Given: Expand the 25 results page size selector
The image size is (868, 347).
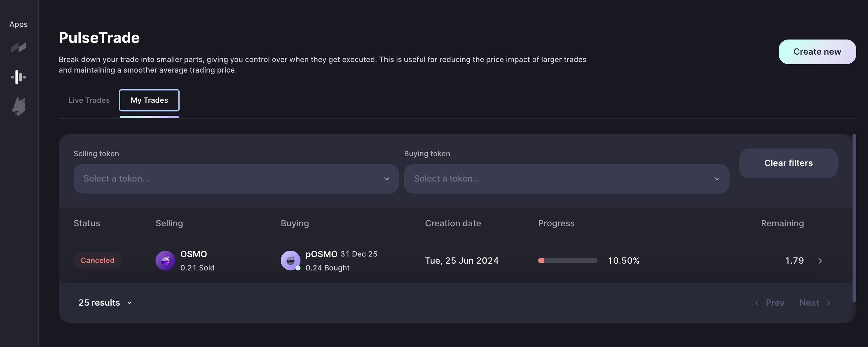Looking at the screenshot, I should coord(105,303).
